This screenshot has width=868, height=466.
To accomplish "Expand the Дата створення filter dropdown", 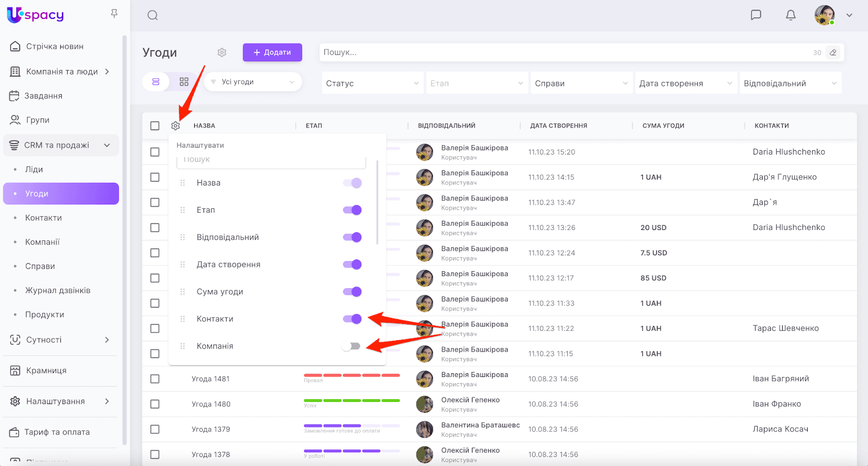I will point(685,84).
